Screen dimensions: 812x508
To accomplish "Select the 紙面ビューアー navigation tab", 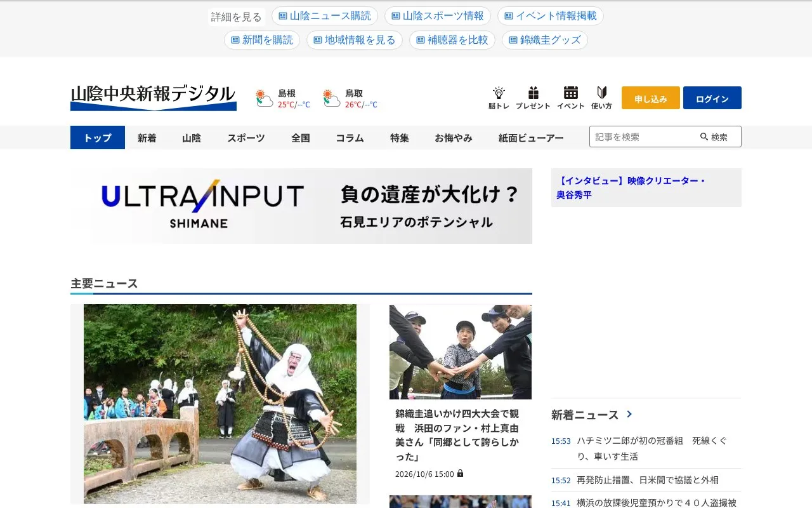I will point(531,137).
